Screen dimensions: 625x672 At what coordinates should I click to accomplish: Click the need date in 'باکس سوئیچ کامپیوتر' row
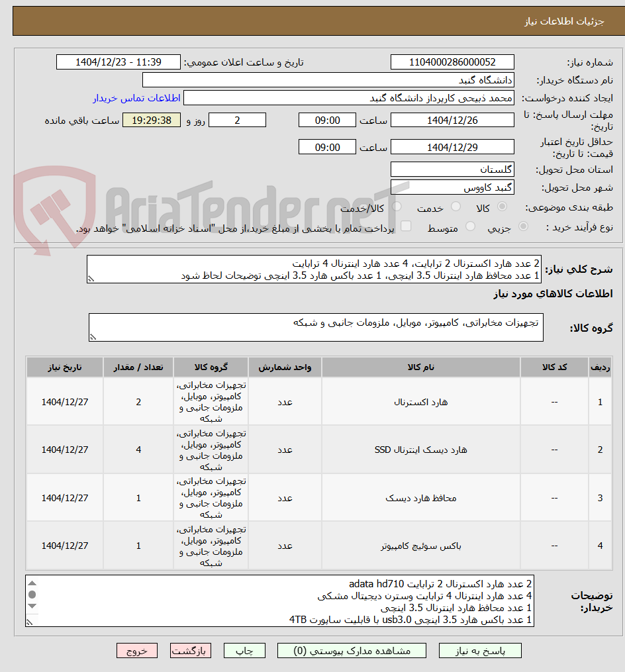[65, 546]
